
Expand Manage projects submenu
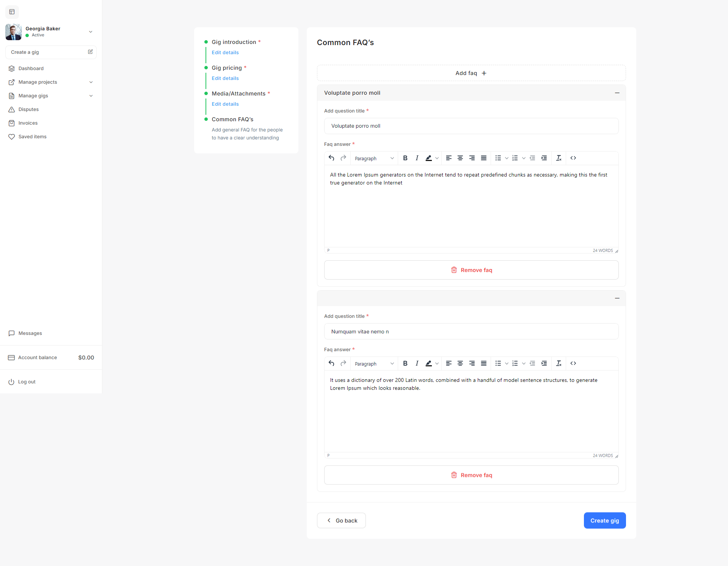click(x=91, y=82)
